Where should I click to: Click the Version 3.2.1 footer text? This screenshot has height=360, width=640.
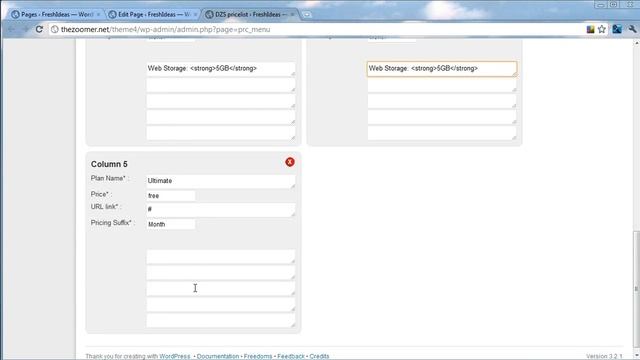[604, 356]
